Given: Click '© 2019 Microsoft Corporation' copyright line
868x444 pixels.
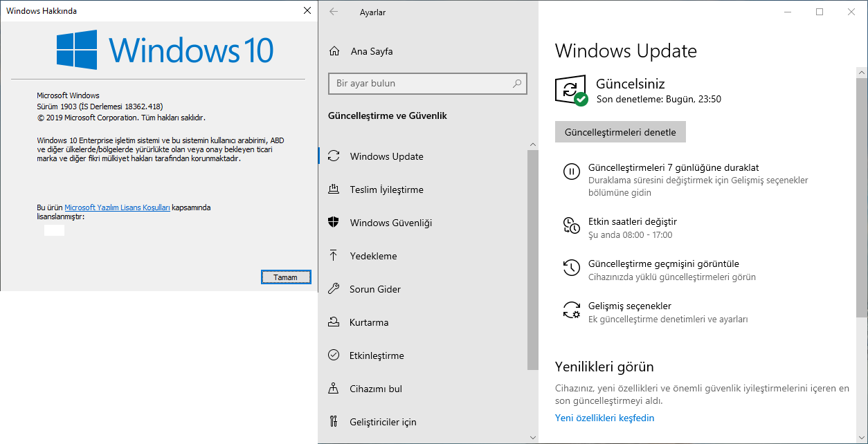Looking at the screenshot, I should pyautogui.click(x=121, y=118).
